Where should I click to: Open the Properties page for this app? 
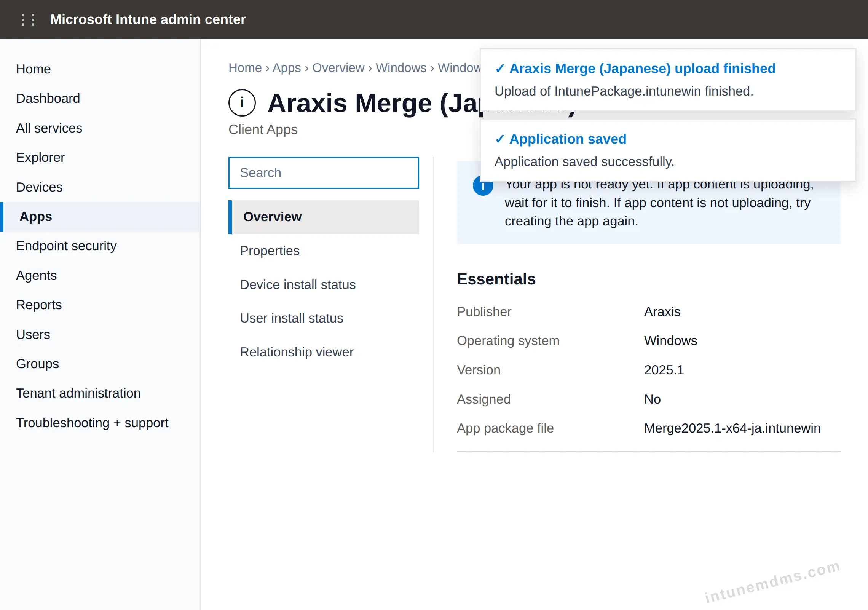point(324,251)
